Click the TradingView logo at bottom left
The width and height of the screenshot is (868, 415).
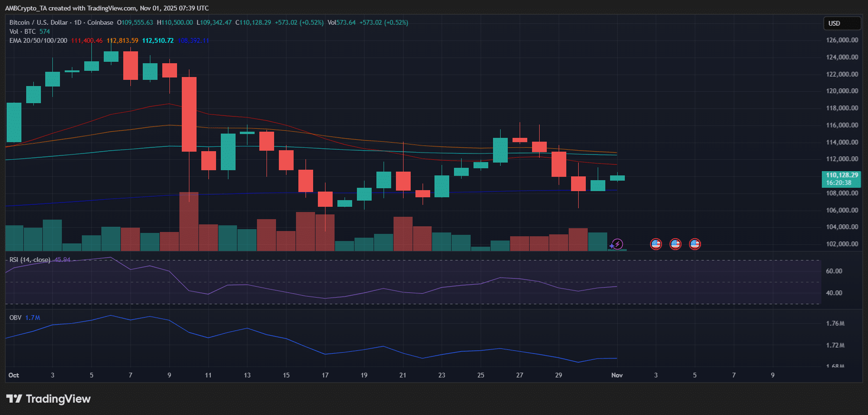pyautogui.click(x=48, y=399)
